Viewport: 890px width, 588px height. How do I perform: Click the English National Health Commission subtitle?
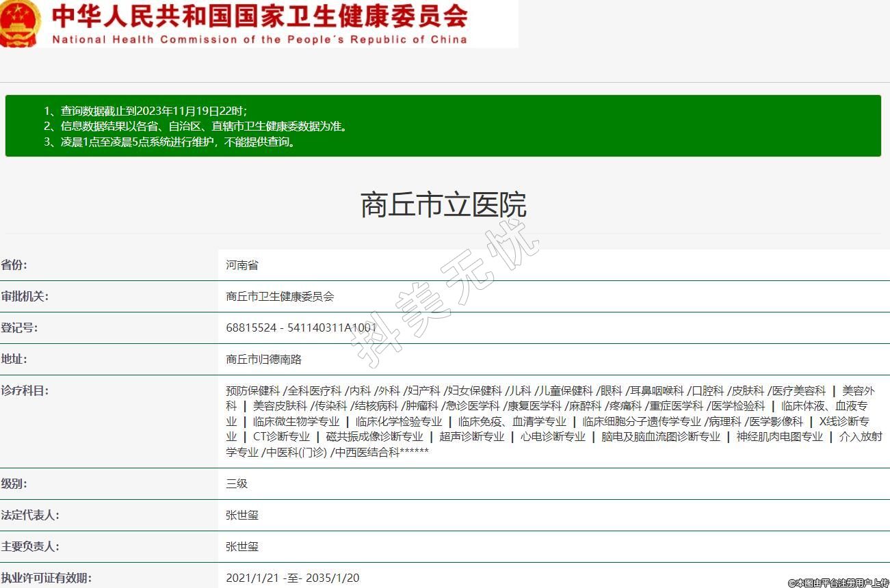[x=260, y=39]
